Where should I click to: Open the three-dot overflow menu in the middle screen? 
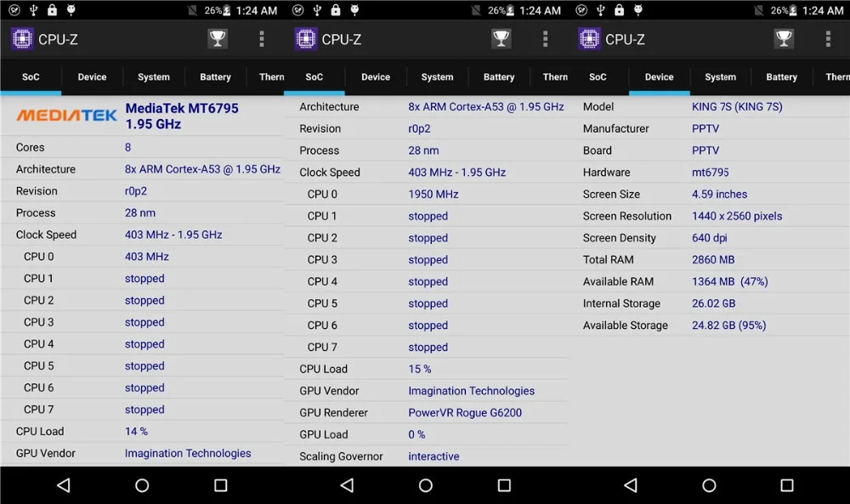[546, 38]
